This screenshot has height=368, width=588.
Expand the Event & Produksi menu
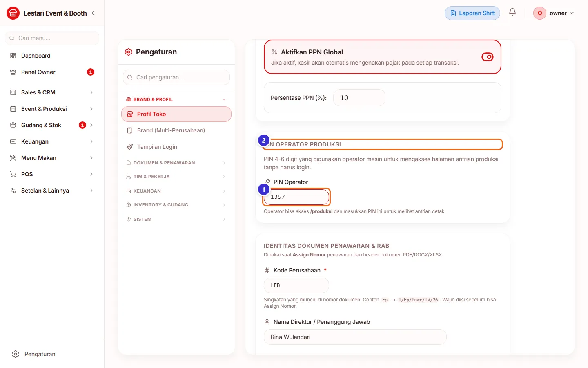(x=52, y=109)
